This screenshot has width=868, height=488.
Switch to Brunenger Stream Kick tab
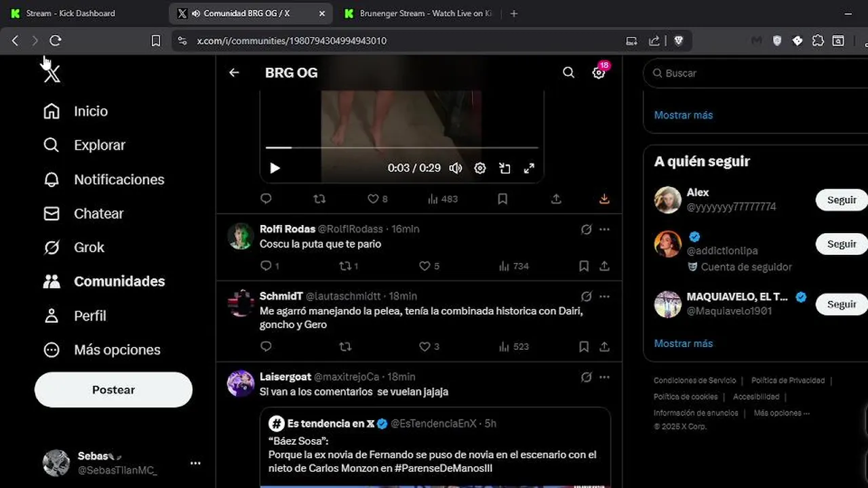(418, 13)
